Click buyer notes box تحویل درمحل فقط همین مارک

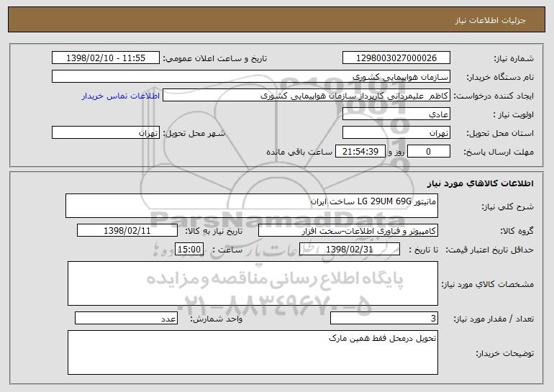253,352
